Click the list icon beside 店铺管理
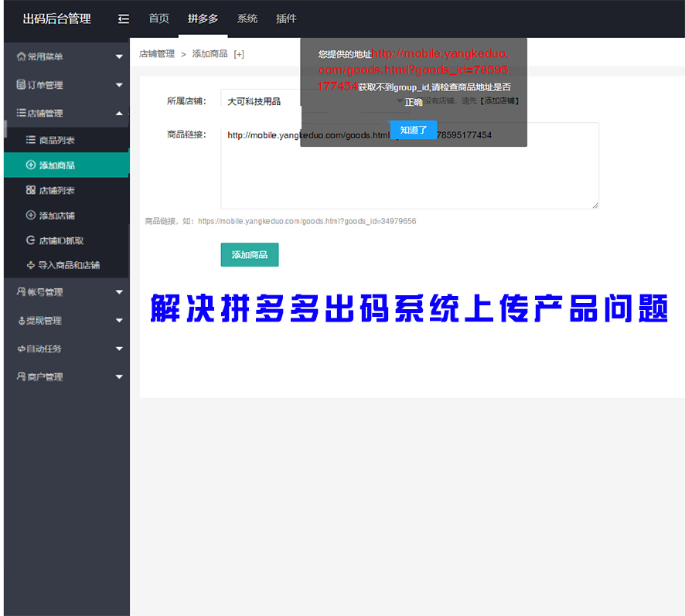The image size is (685, 616). pyautogui.click(x=21, y=113)
